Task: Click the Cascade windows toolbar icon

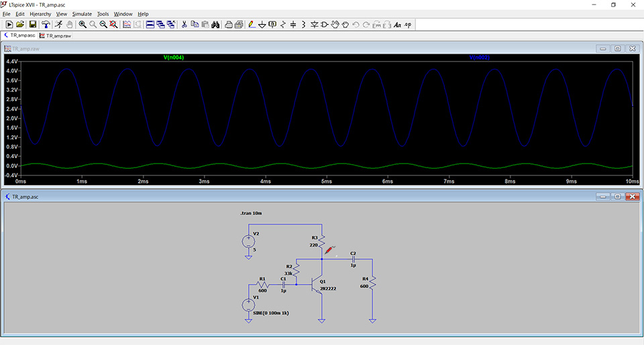Action: pos(160,25)
